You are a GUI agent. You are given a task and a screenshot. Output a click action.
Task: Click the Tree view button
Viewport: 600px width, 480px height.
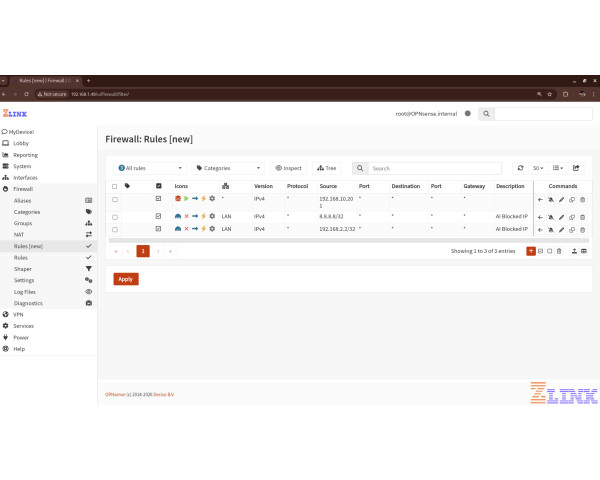click(326, 168)
